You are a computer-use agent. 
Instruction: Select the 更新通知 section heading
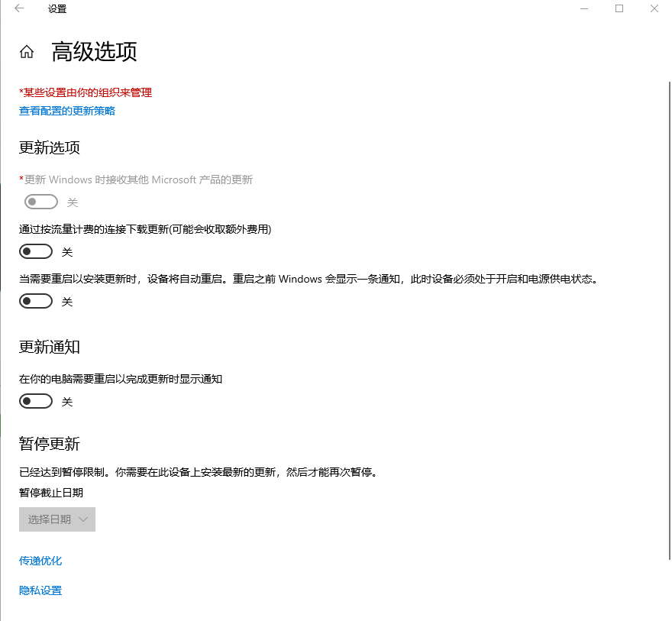[50, 347]
